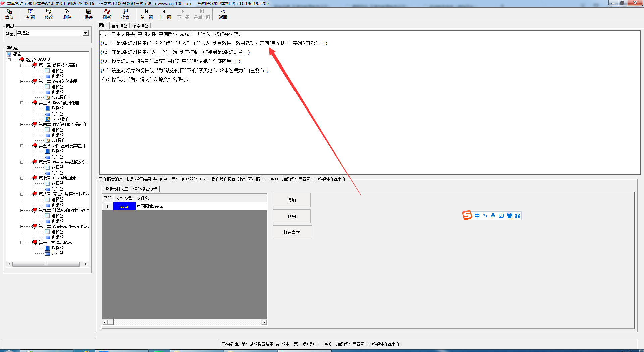Collapse the 题库V.2023.2 tree node
Image resolution: width=644 pixels, height=352 pixels.
[9, 60]
